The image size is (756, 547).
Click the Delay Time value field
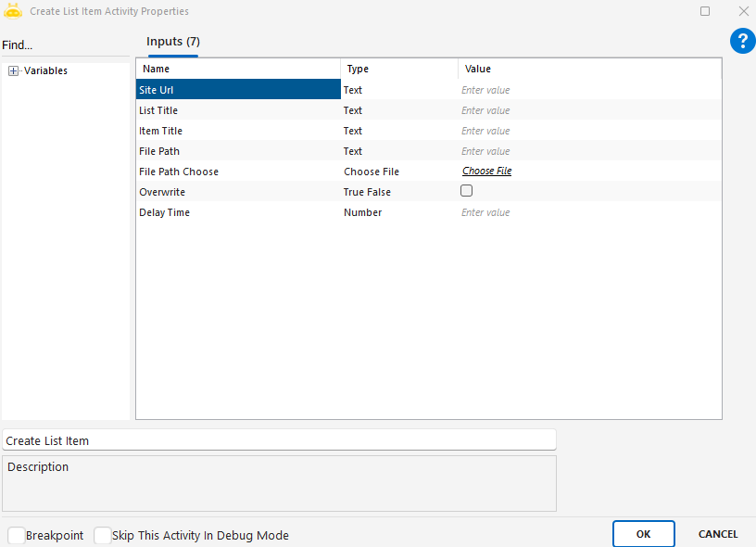588,212
